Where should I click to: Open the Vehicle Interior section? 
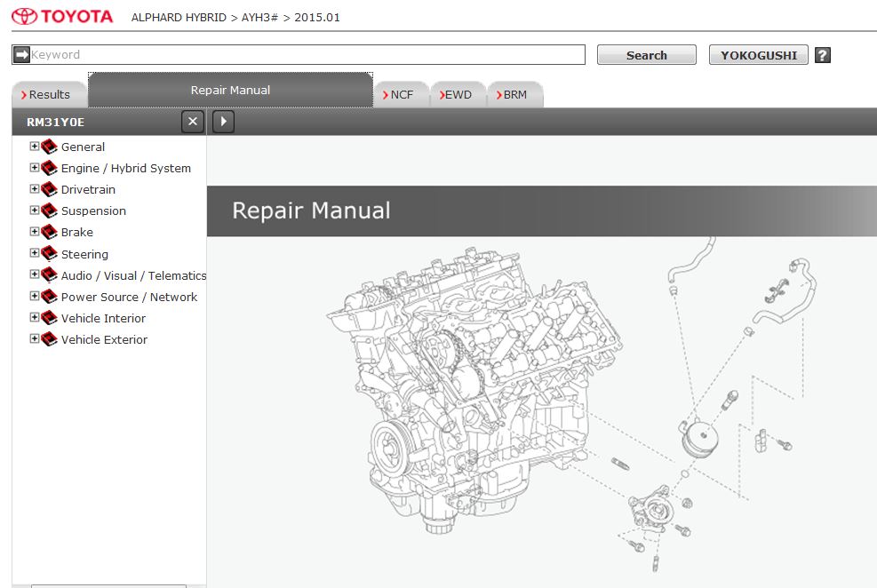(x=104, y=318)
